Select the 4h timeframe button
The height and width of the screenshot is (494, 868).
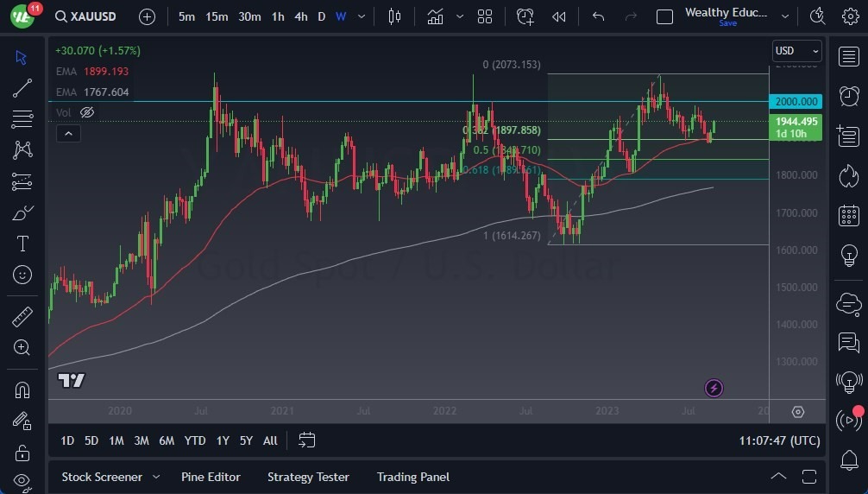[x=300, y=16]
